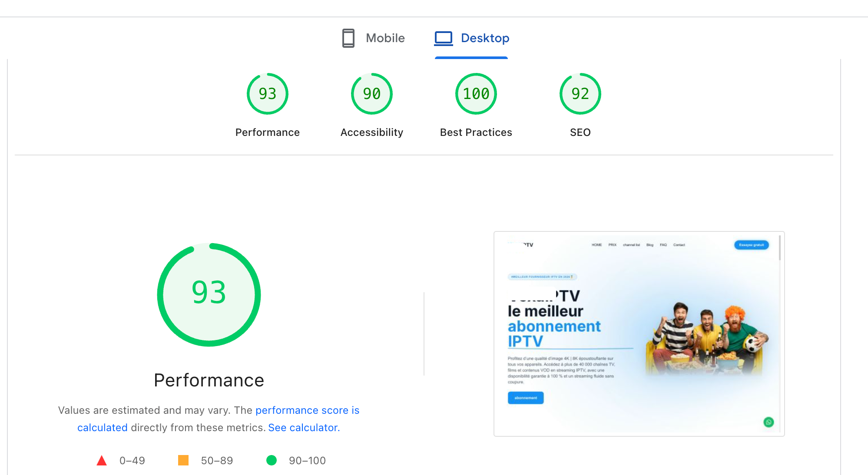The height and width of the screenshot is (475, 868).
Task: Click the large Performance progress ring
Action: tap(209, 294)
